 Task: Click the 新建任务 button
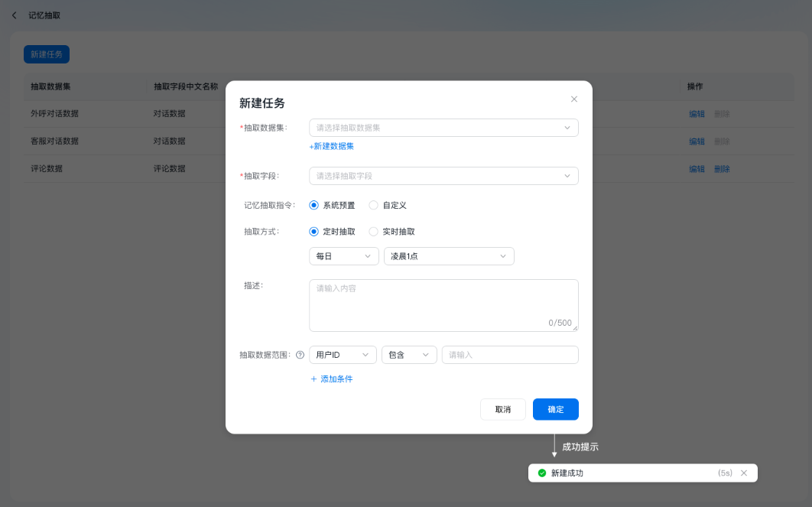[x=46, y=54]
